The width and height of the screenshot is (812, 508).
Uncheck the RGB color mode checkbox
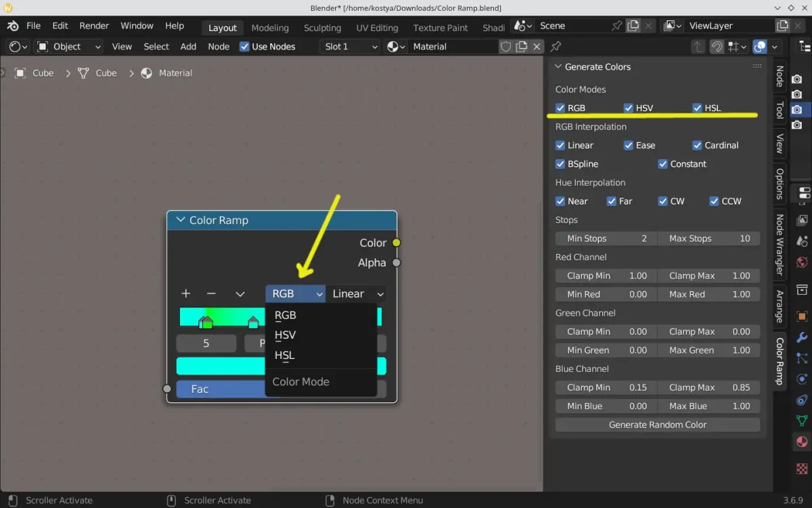[x=560, y=108]
